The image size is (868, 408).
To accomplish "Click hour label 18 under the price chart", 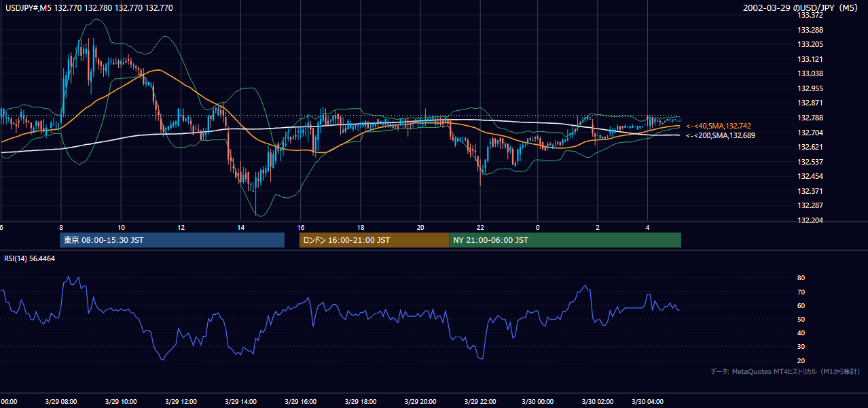I will click(361, 227).
